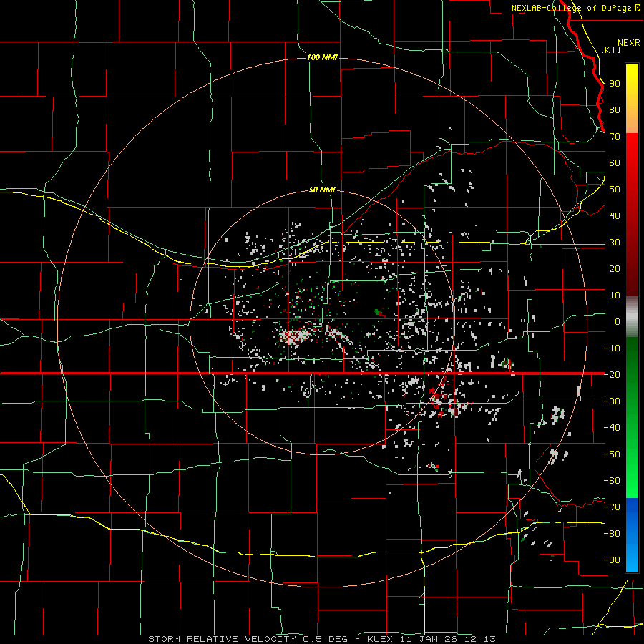Click the 90 value on velocity scale
Viewport: 644px width, 644px height.
[615, 84]
